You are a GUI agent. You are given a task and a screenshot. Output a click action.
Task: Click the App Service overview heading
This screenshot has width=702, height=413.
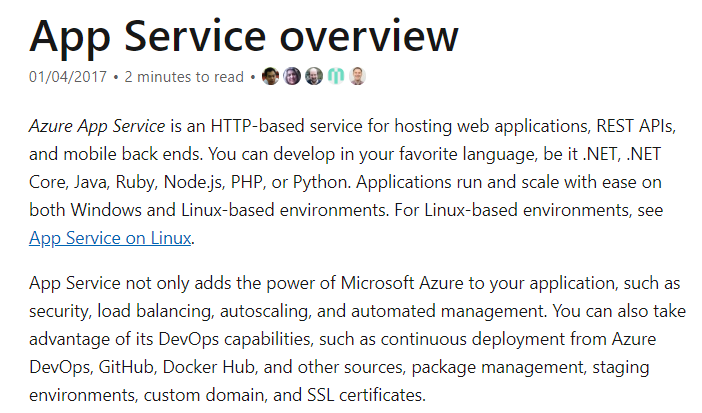pos(244,36)
